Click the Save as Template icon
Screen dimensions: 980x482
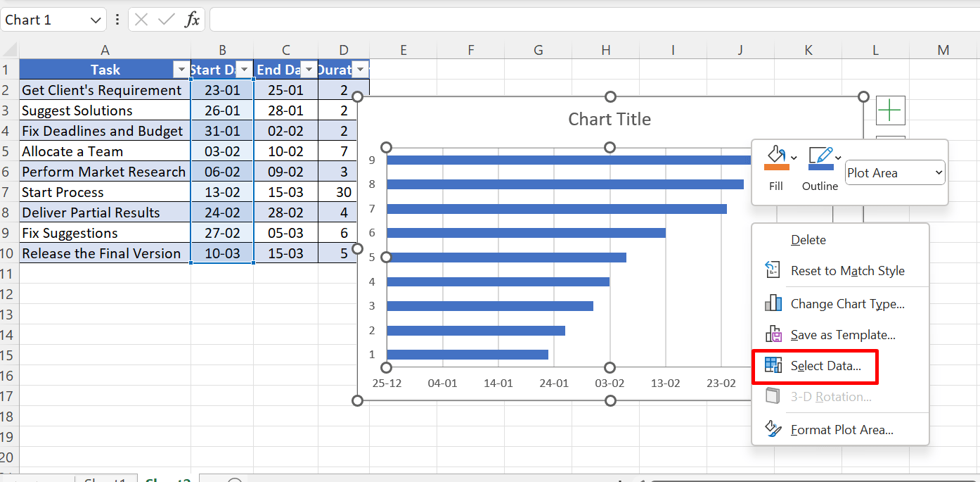click(773, 334)
